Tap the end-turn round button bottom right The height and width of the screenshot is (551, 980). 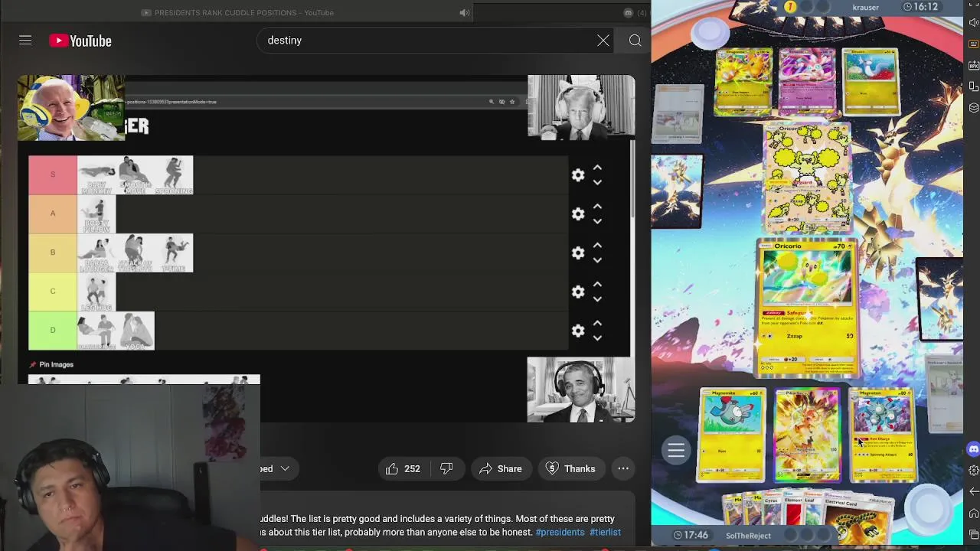pos(929,508)
